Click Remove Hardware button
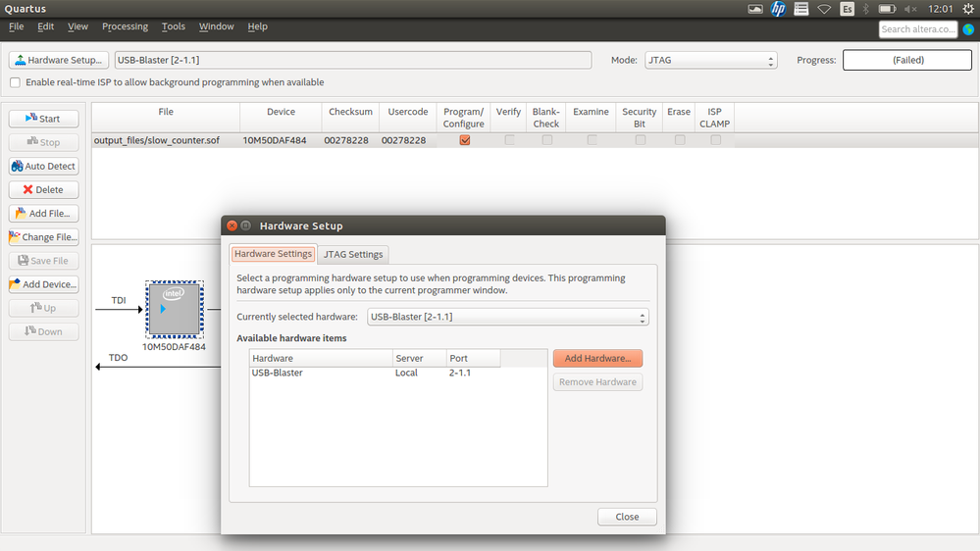This screenshot has width=980, height=551. click(597, 381)
